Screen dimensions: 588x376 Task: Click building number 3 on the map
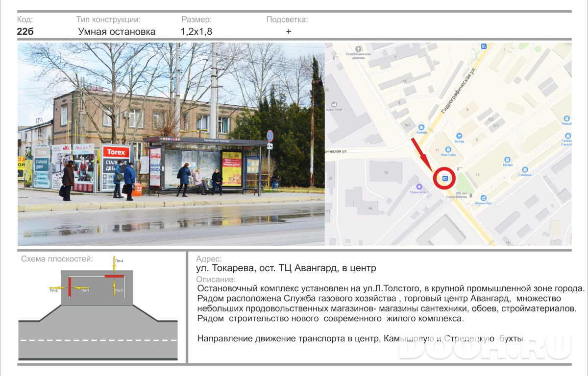pos(467,109)
